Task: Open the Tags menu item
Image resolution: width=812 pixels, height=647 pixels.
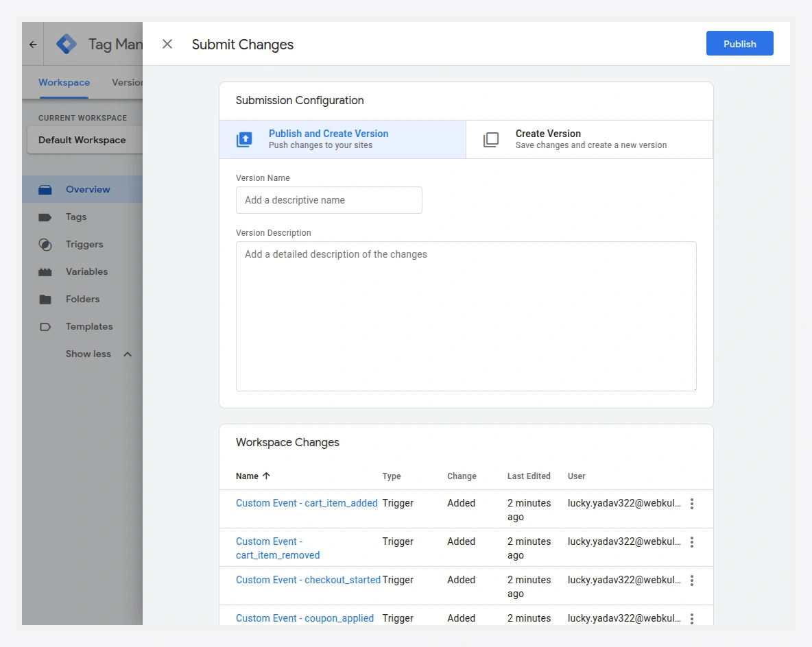Action: [82, 217]
